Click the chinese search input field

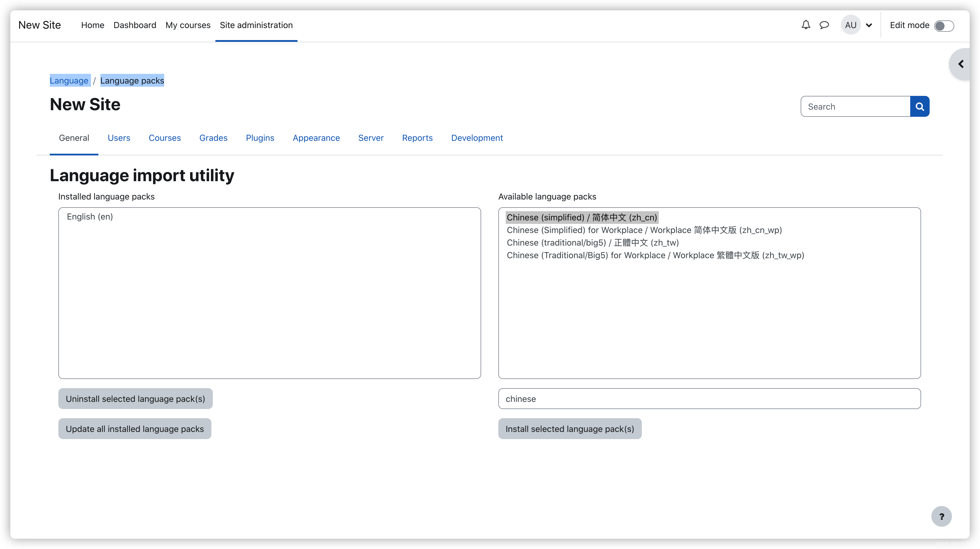coord(709,398)
